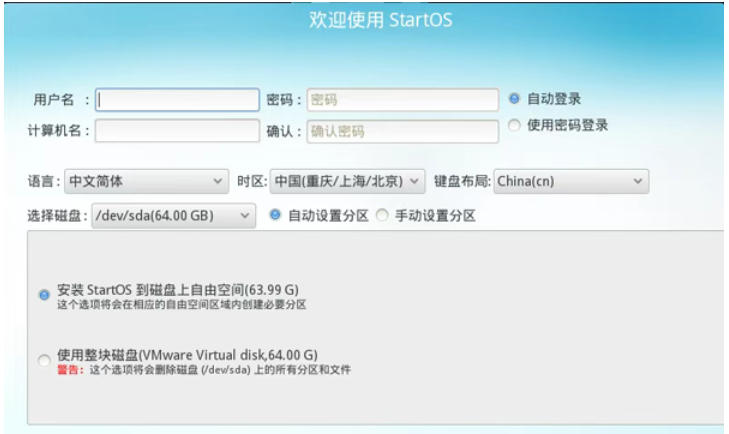This screenshot has height=434, width=729.
Task: Enable the 自动登录 option
Action: pyautogui.click(x=514, y=99)
